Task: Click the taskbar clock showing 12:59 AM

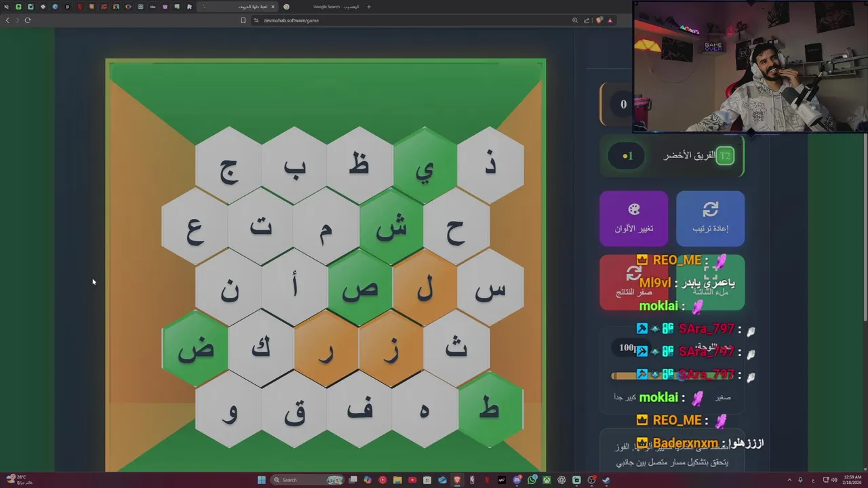Action: click(x=852, y=480)
